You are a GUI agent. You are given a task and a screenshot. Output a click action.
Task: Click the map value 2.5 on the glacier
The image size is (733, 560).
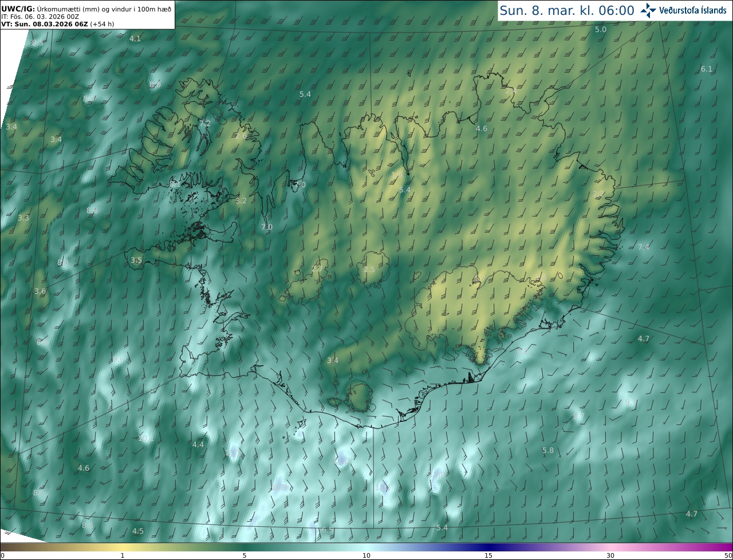click(369, 269)
